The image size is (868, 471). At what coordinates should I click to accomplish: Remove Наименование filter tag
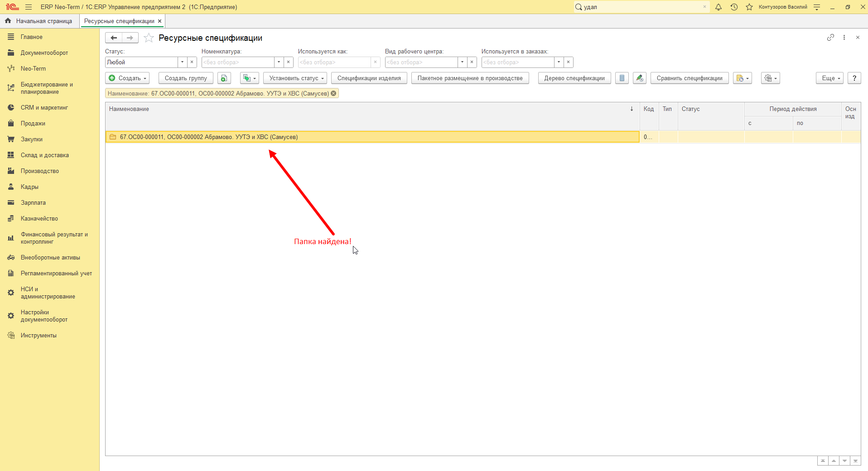pyautogui.click(x=334, y=93)
